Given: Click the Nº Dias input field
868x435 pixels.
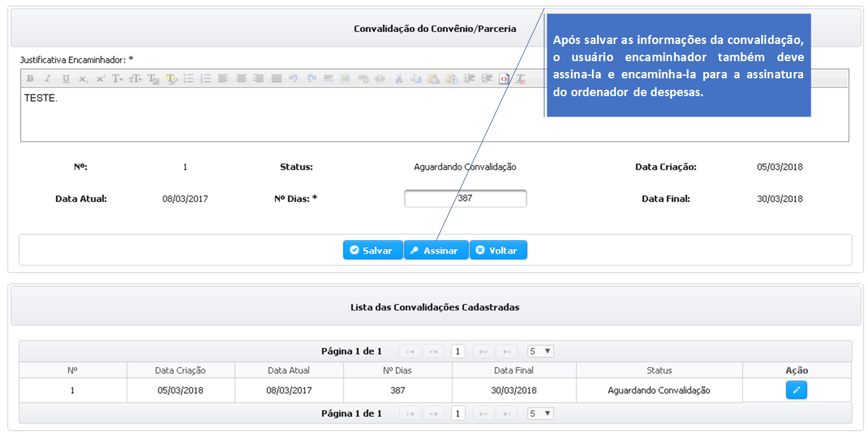Looking at the screenshot, I should click(465, 199).
